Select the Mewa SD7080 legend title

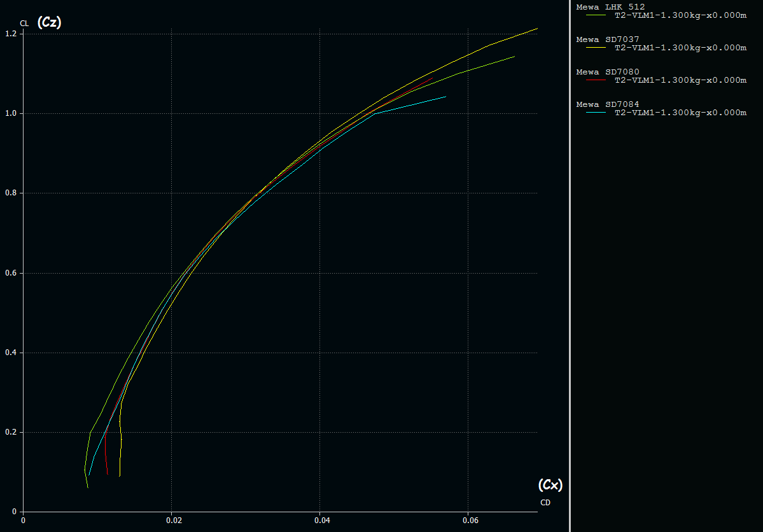[x=608, y=72]
